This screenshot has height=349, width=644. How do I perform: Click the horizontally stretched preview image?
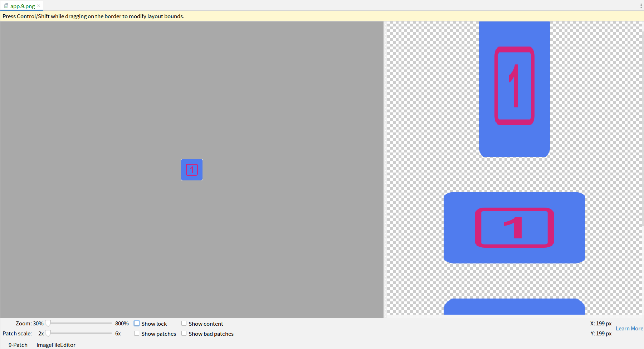514,228
